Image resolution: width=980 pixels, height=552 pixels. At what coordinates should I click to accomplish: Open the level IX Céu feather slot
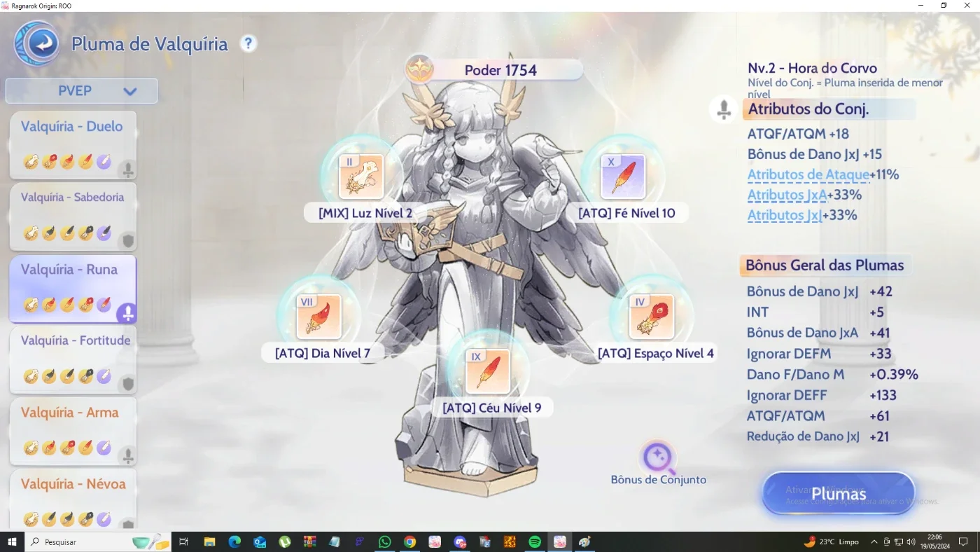tap(488, 371)
